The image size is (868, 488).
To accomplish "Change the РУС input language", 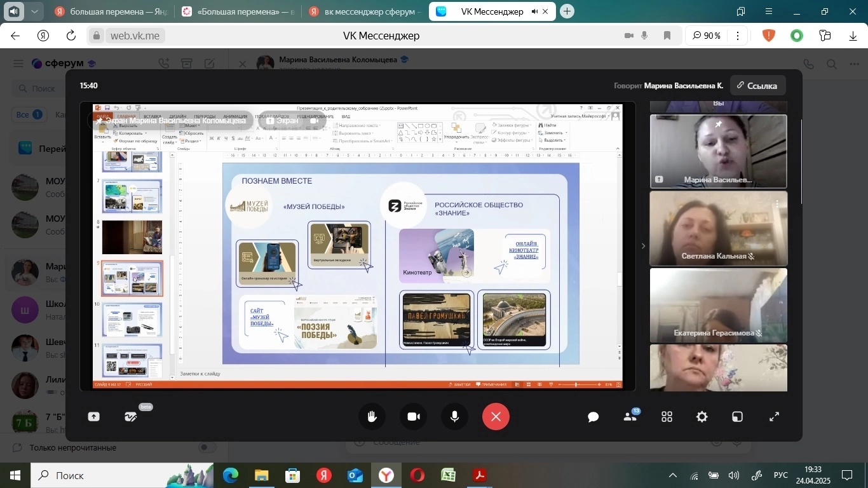I will (x=780, y=475).
